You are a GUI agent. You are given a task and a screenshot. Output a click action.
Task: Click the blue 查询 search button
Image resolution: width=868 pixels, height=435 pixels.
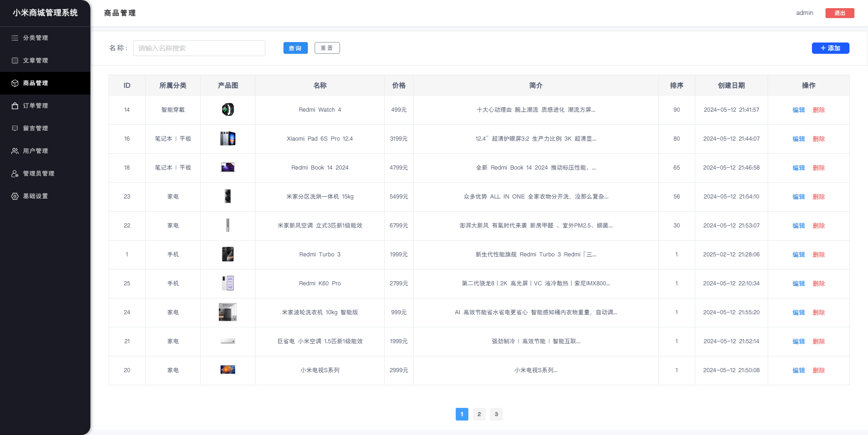click(x=296, y=48)
